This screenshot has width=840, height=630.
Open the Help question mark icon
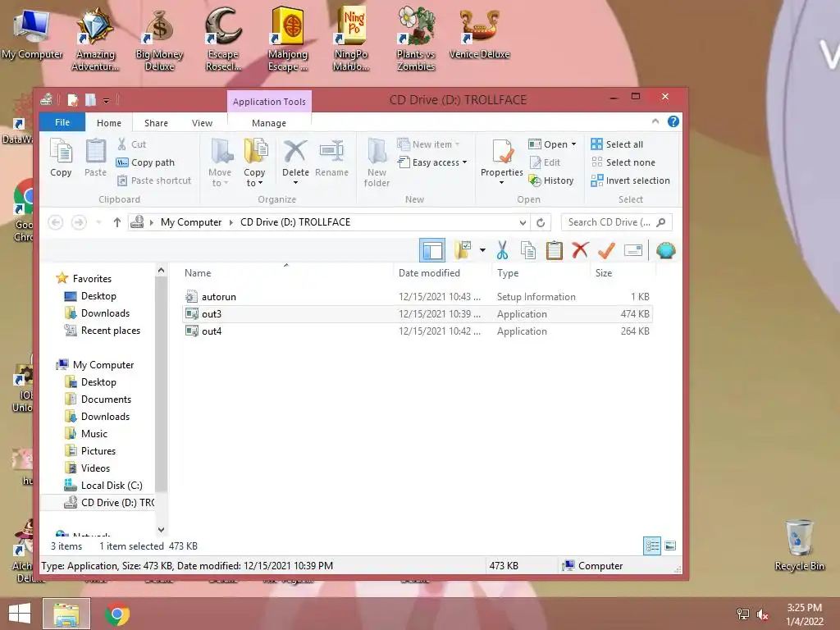point(673,121)
